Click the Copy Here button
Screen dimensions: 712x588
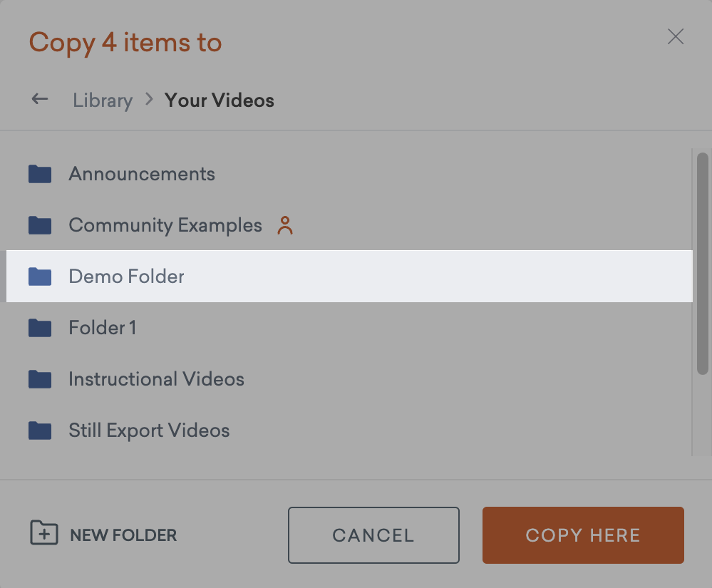click(583, 535)
